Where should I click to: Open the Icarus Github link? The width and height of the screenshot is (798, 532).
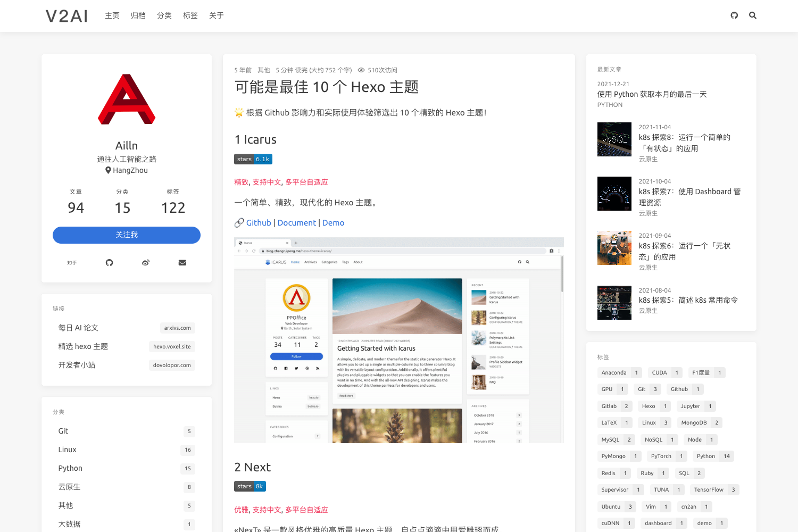click(x=259, y=223)
